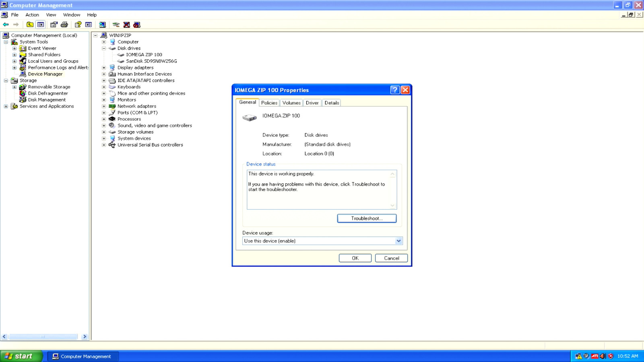
Task: Click the ATI tray icon
Action: click(594, 356)
